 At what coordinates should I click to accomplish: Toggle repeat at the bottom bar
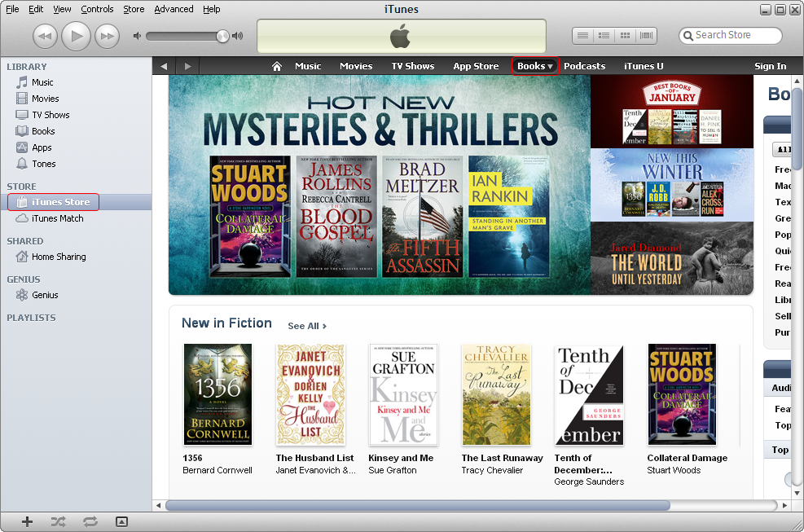click(90, 521)
